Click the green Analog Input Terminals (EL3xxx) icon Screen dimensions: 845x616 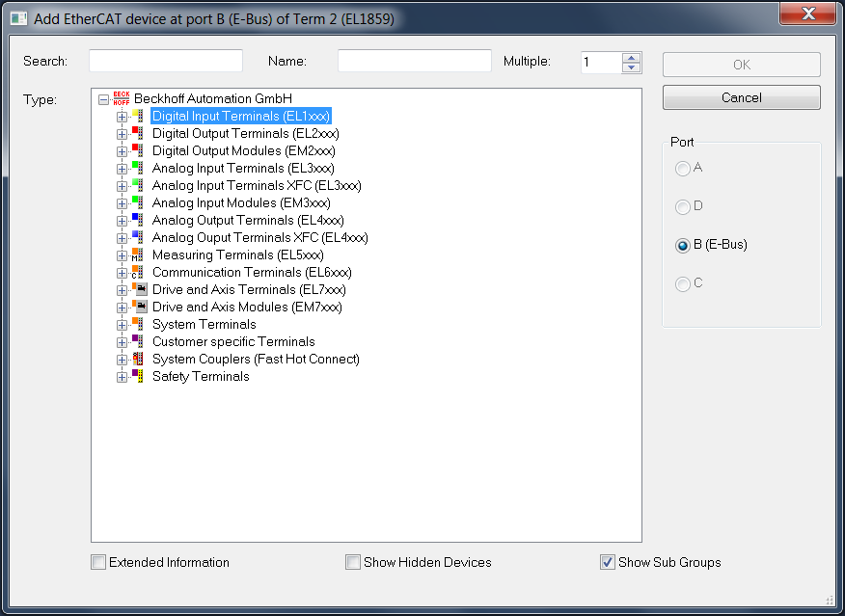[x=137, y=168]
